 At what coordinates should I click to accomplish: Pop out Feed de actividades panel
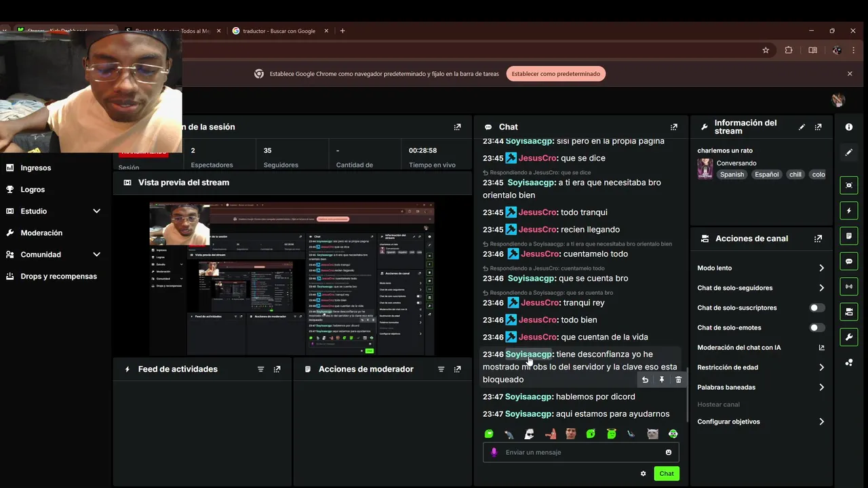(x=277, y=369)
